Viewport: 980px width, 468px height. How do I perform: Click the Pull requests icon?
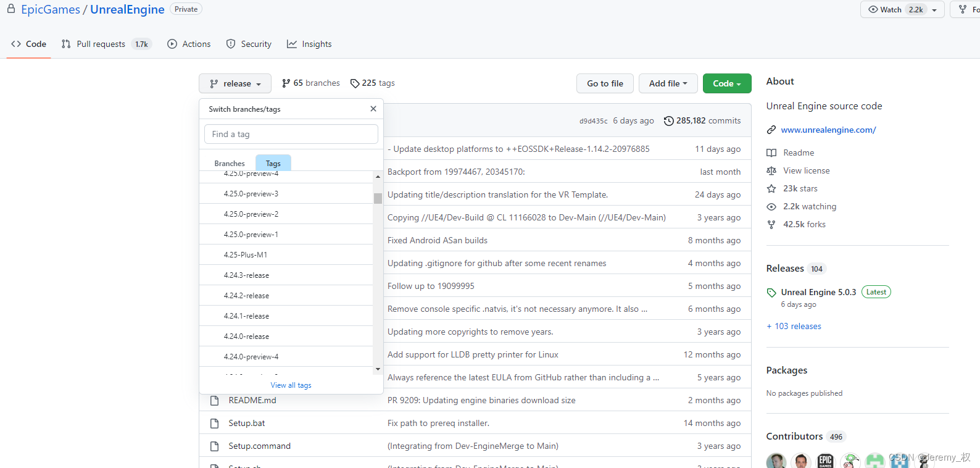pyautogui.click(x=66, y=44)
